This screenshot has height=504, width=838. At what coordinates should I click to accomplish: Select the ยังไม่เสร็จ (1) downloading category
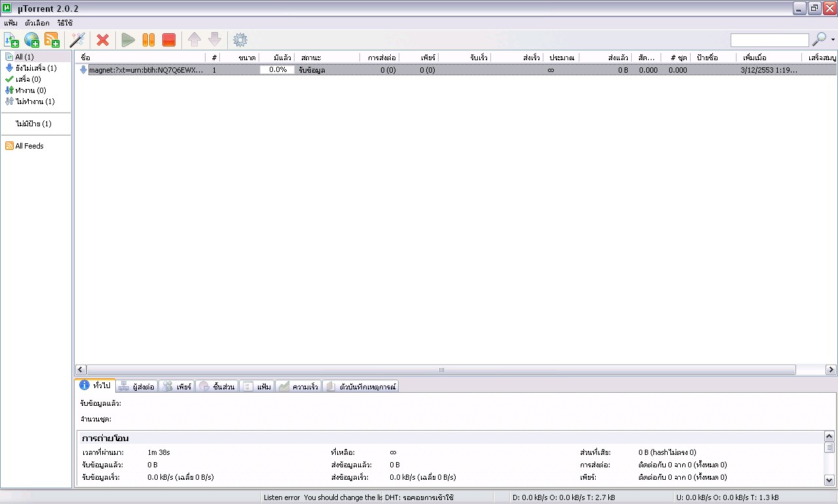(x=37, y=68)
